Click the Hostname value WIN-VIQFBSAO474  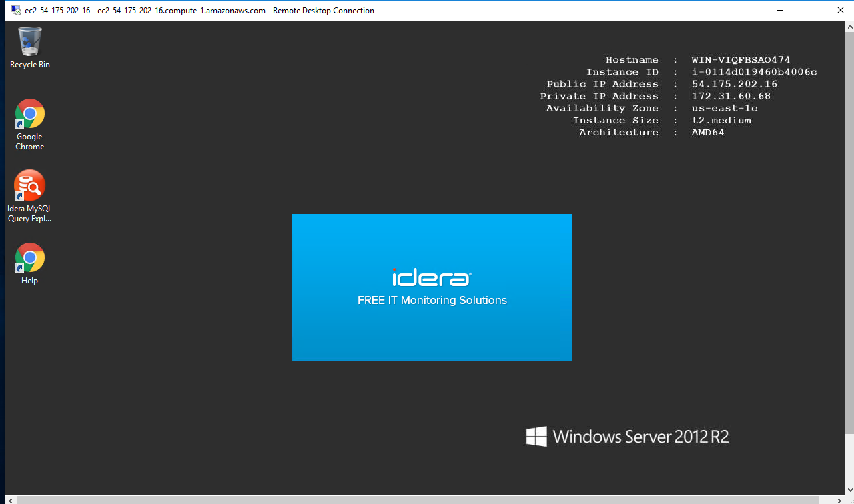741,60
